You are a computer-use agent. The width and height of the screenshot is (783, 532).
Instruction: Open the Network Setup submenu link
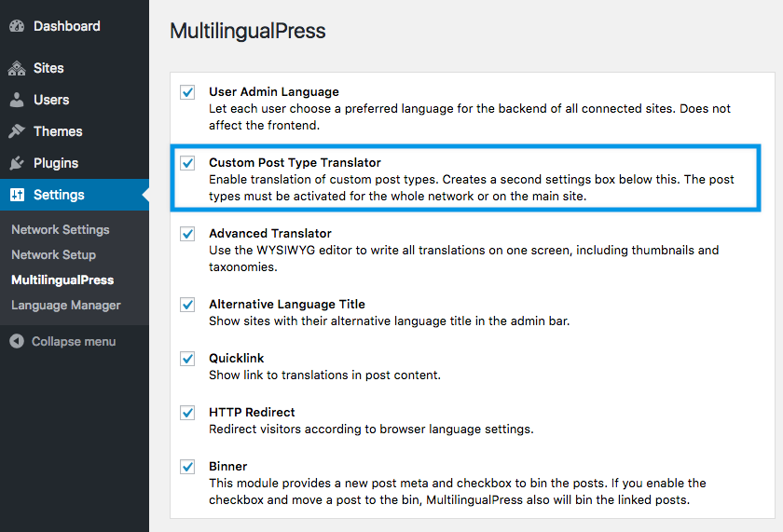pos(53,254)
